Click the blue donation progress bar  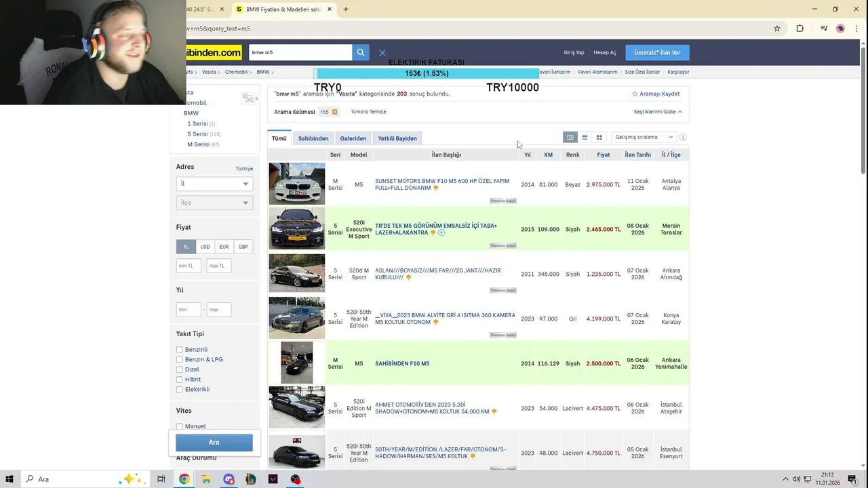[427, 73]
